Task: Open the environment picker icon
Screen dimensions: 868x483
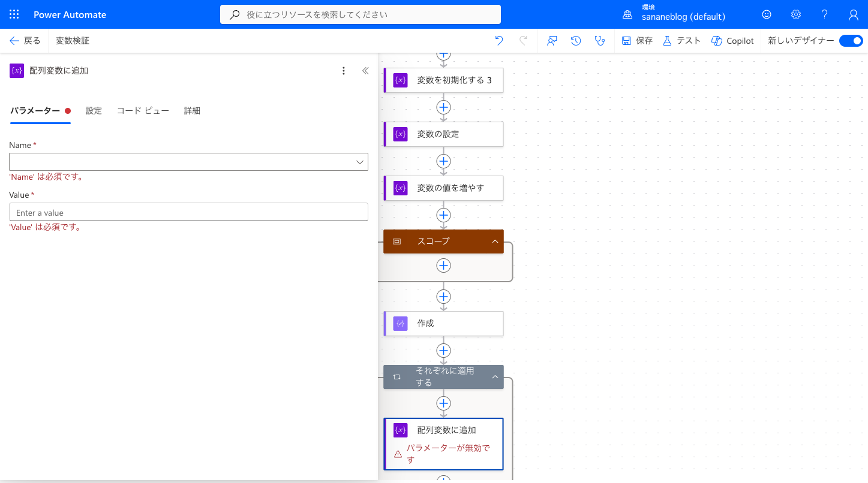Action: (627, 14)
